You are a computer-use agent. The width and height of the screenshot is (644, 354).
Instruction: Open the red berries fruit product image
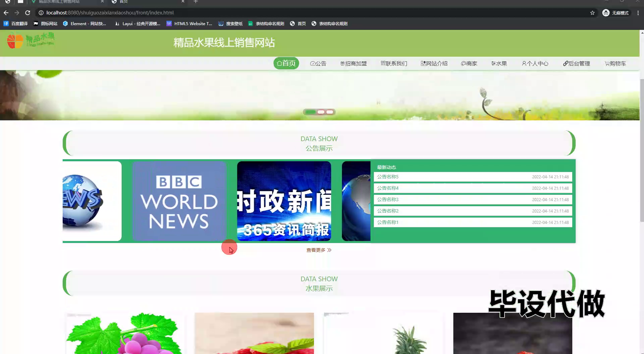254,333
